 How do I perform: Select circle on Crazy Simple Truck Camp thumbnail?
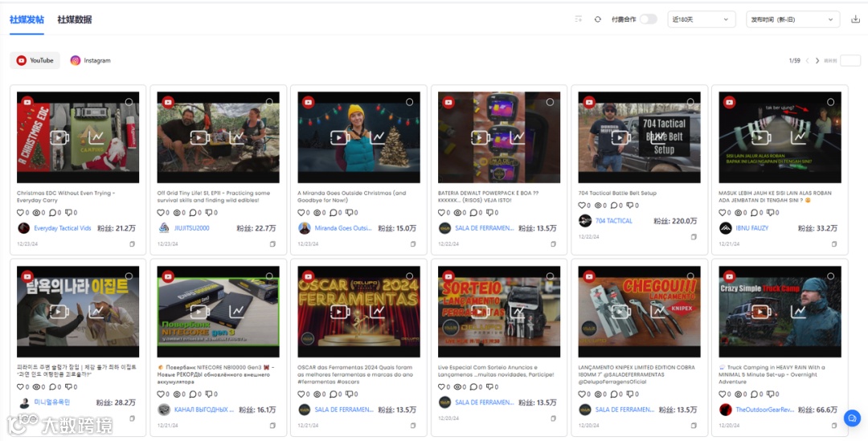point(831,276)
